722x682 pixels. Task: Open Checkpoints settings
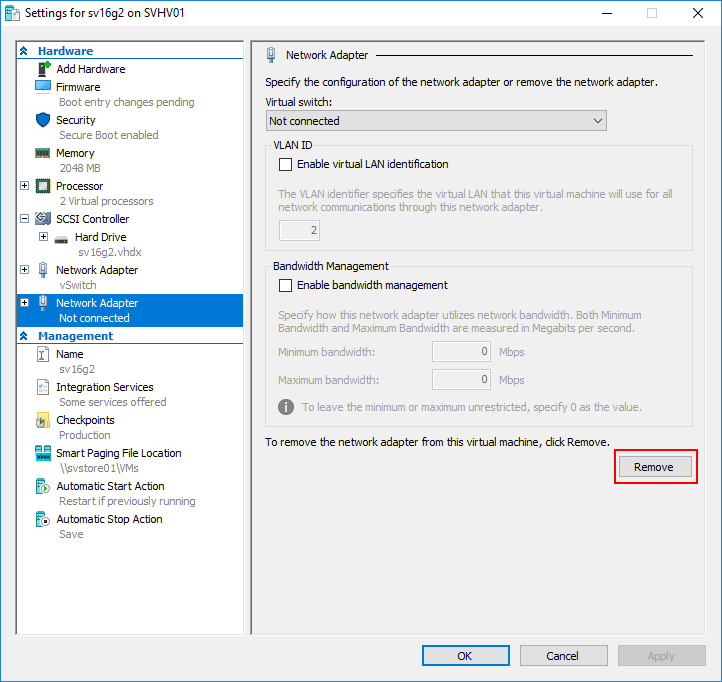pos(85,420)
